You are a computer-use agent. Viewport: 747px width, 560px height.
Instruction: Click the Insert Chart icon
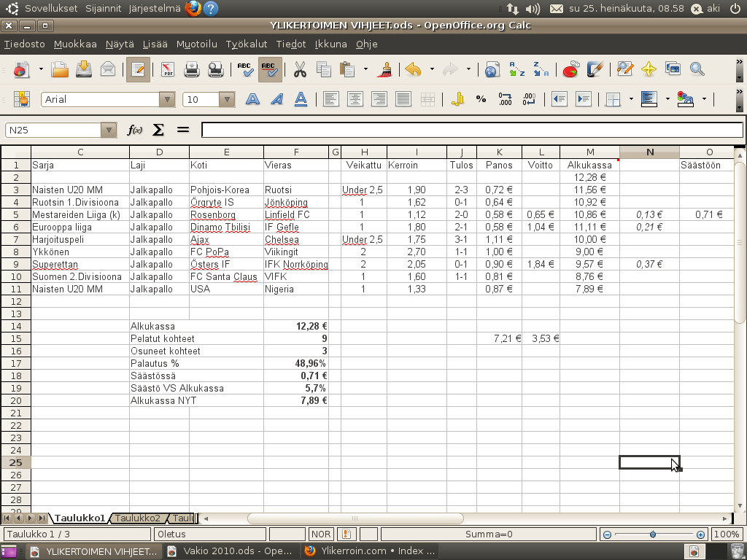tap(570, 70)
